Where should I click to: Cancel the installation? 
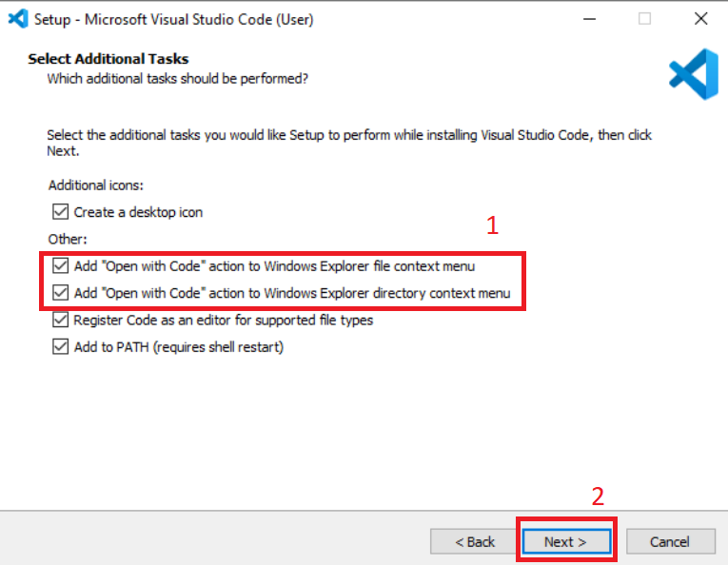[x=670, y=541]
